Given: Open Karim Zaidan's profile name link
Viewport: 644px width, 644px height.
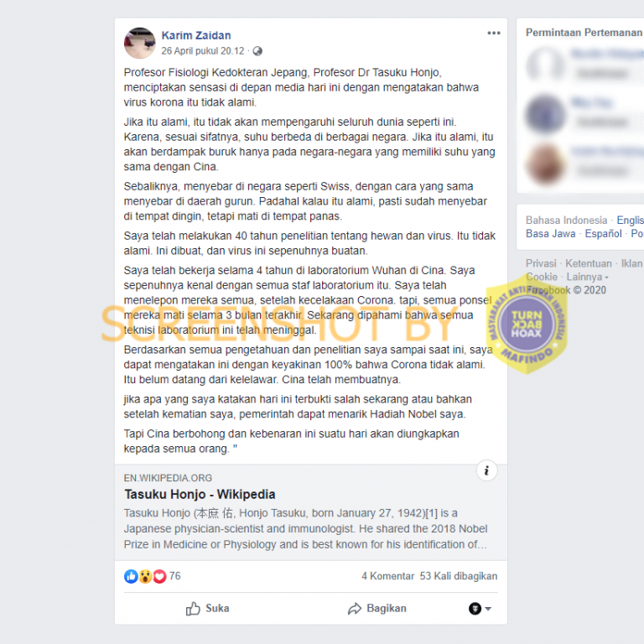Looking at the screenshot, I should tap(196, 35).
